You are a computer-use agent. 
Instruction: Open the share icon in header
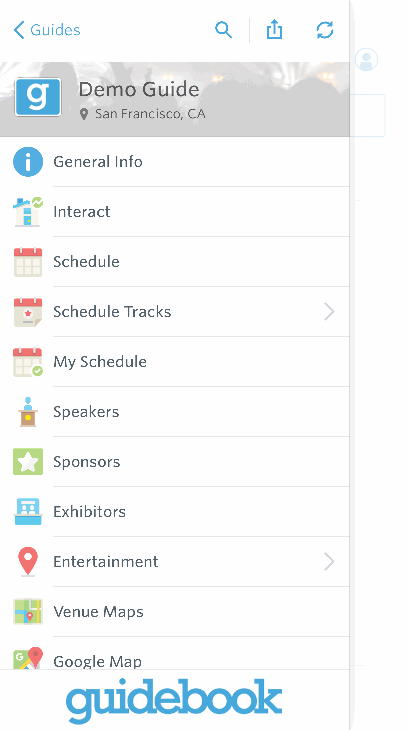pos(274,29)
